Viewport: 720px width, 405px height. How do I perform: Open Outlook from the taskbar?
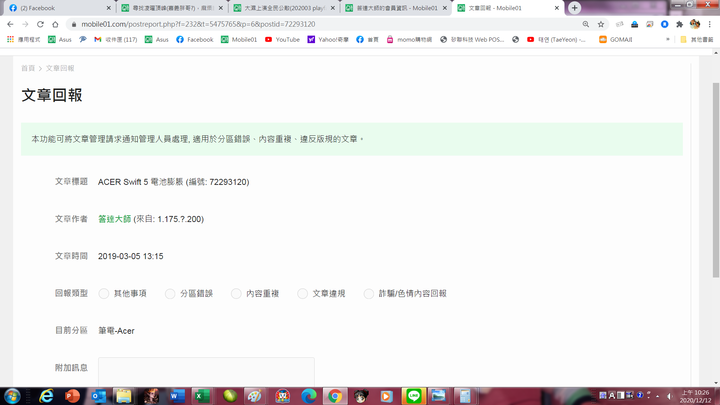[98, 396]
